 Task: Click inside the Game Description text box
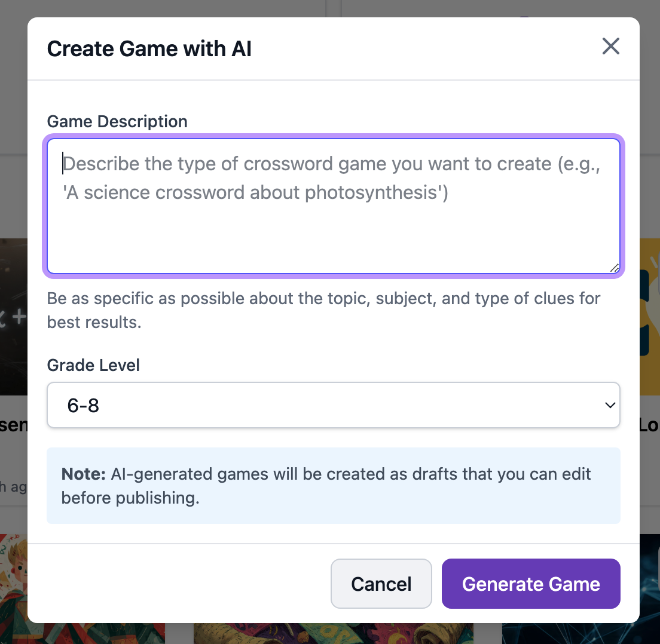pos(334,206)
